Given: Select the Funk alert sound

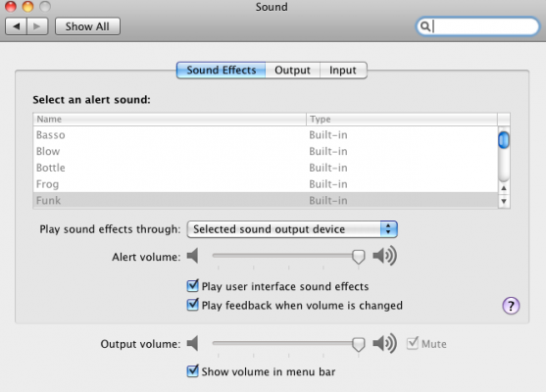Looking at the screenshot, I should pos(266,200).
